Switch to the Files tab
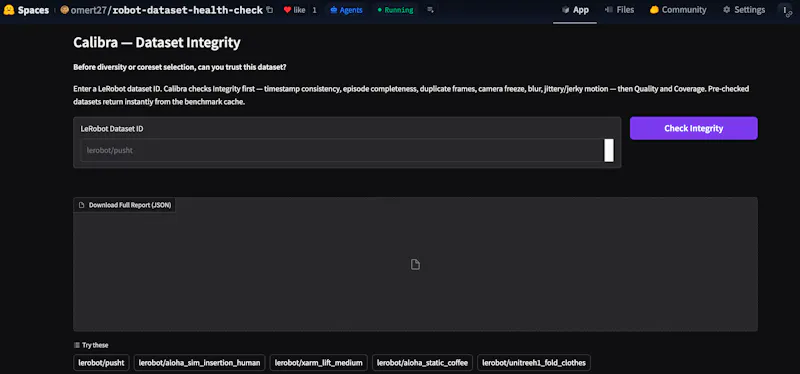The image size is (800, 374). 619,10
